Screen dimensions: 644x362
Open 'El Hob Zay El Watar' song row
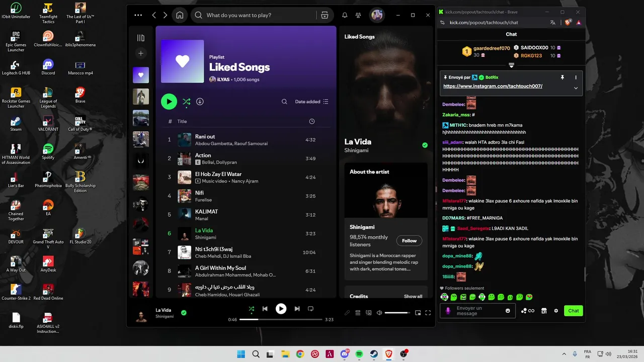pos(246,177)
